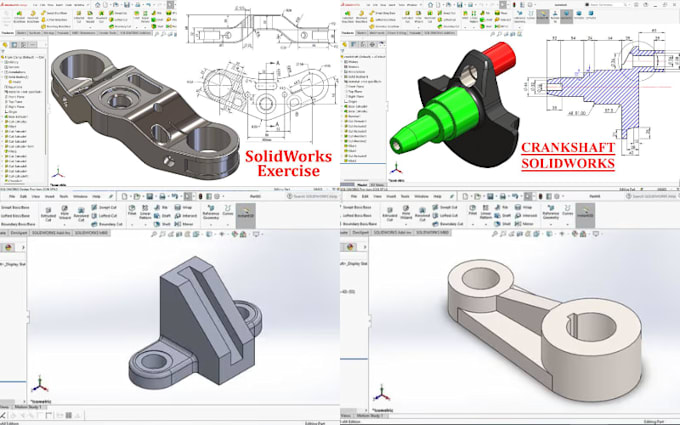The height and width of the screenshot is (425, 680).
Task: Click the Undo icon in the white lever window
Action: coord(515,196)
